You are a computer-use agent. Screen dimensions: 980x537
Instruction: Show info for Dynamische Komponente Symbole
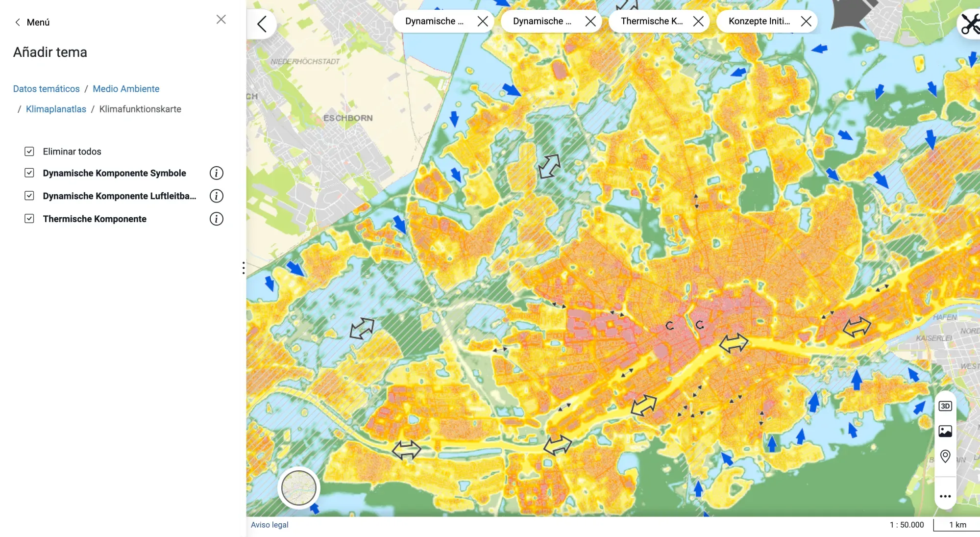[x=216, y=173]
